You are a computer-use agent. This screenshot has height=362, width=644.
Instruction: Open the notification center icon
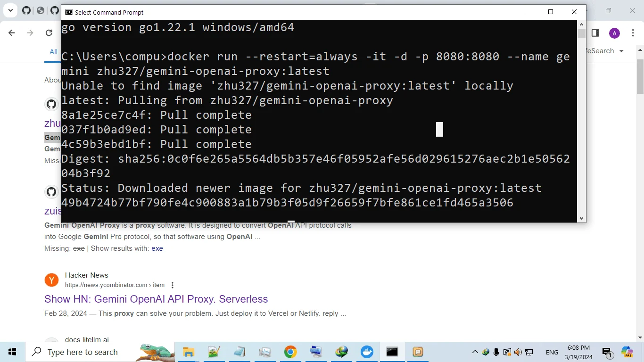coord(607,352)
